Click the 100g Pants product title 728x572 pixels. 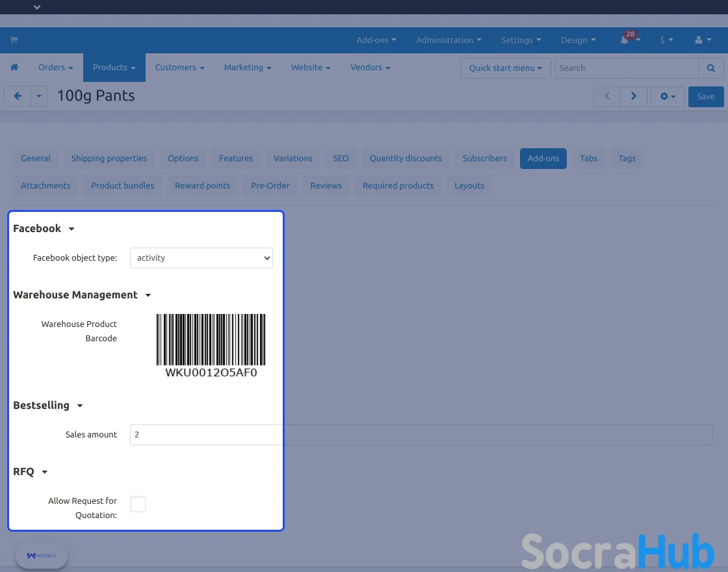pos(96,96)
